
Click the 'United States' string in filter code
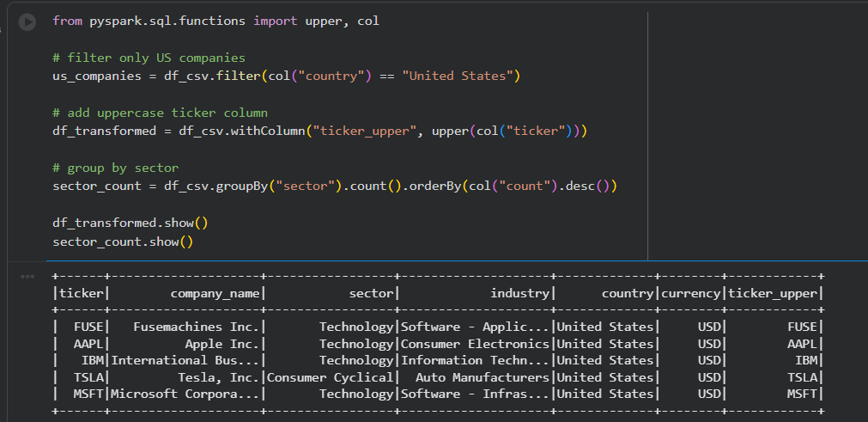pyautogui.click(x=458, y=76)
